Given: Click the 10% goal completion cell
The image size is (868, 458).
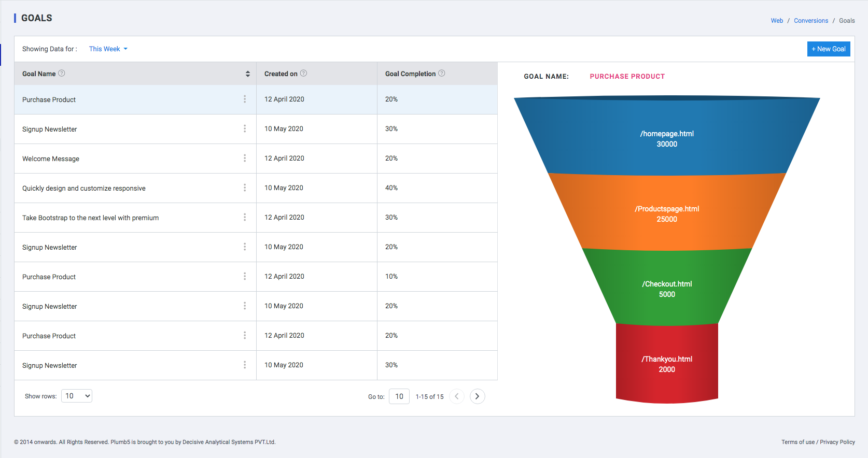Looking at the screenshot, I should point(437,277).
